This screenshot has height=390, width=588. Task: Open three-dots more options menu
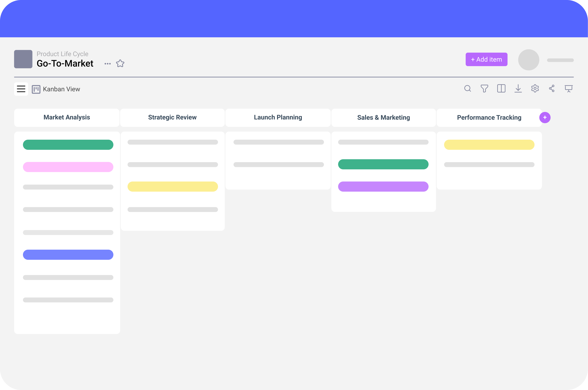(107, 64)
